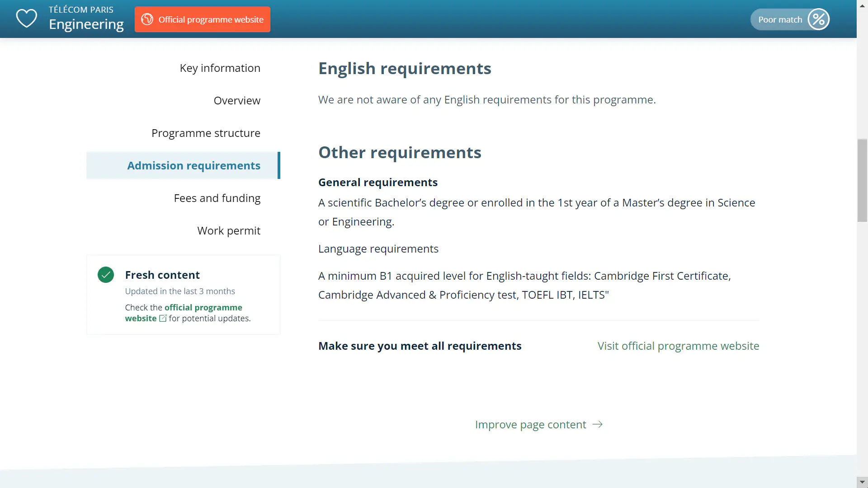Select Overview from the sidebar navigation
868x488 pixels.
click(x=237, y=100)
